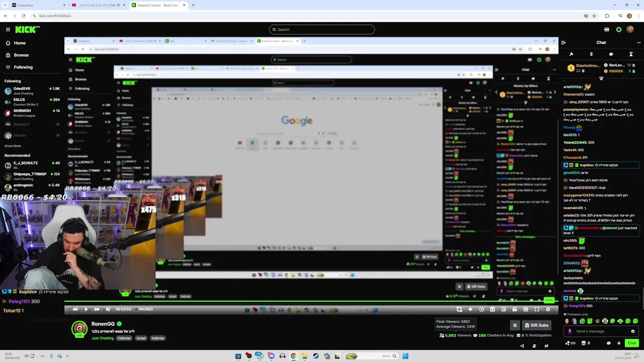
Task: Click the speech bubble icon under Chat header
Action: 611,54
